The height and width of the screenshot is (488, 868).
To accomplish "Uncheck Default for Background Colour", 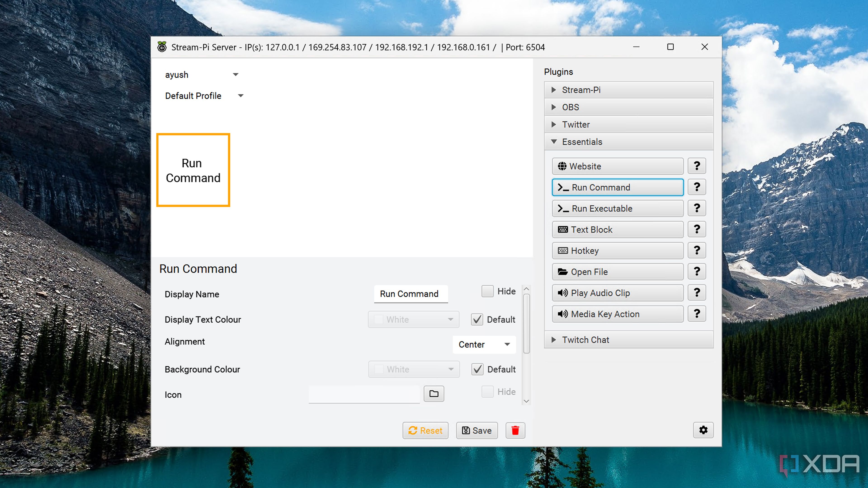I will click(x=477, y=369).
